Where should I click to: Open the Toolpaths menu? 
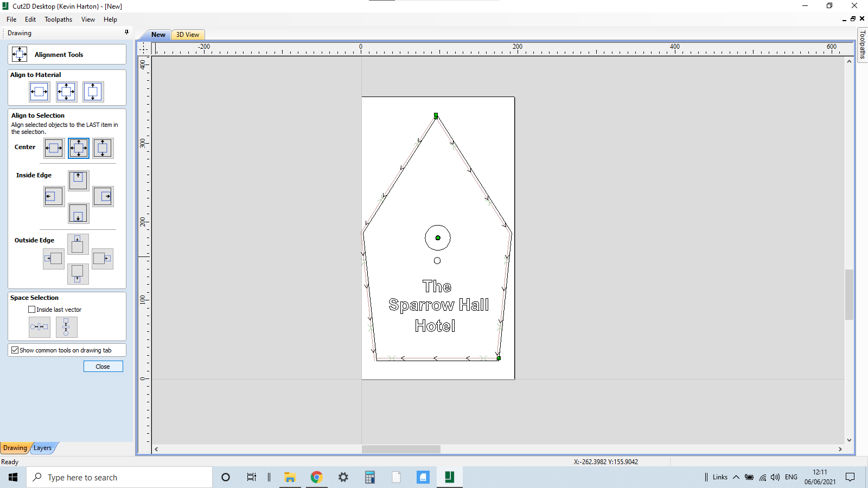click(x=58, y=19)
